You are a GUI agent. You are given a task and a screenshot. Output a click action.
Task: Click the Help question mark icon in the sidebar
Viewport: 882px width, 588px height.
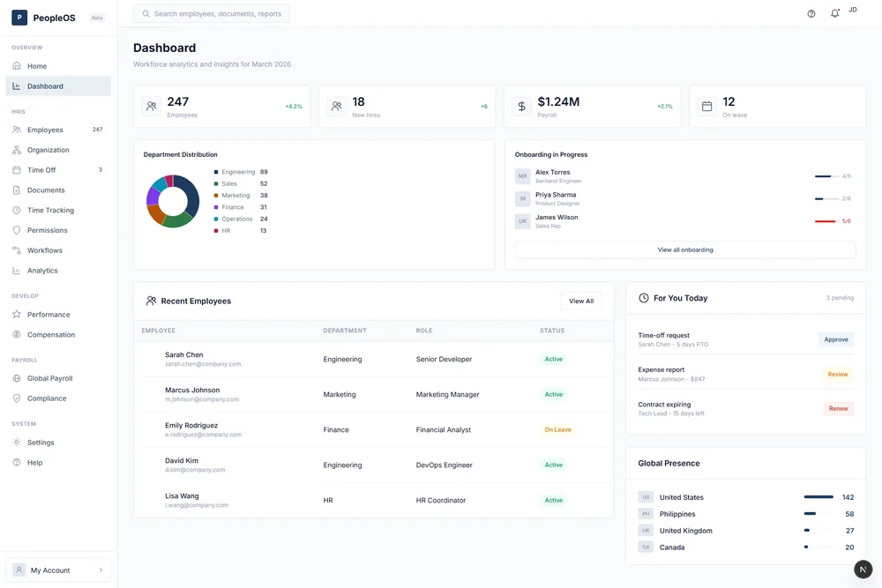17,463
